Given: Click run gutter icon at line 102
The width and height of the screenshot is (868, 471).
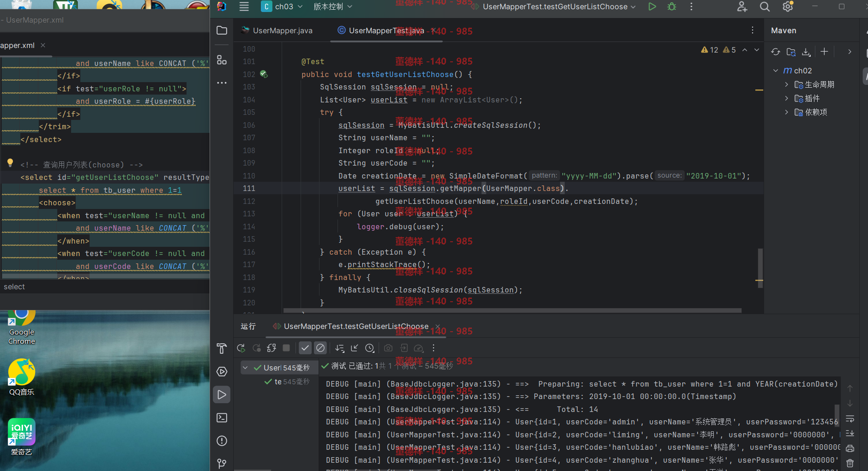Looking at the screenshot, I should [264, 74].
